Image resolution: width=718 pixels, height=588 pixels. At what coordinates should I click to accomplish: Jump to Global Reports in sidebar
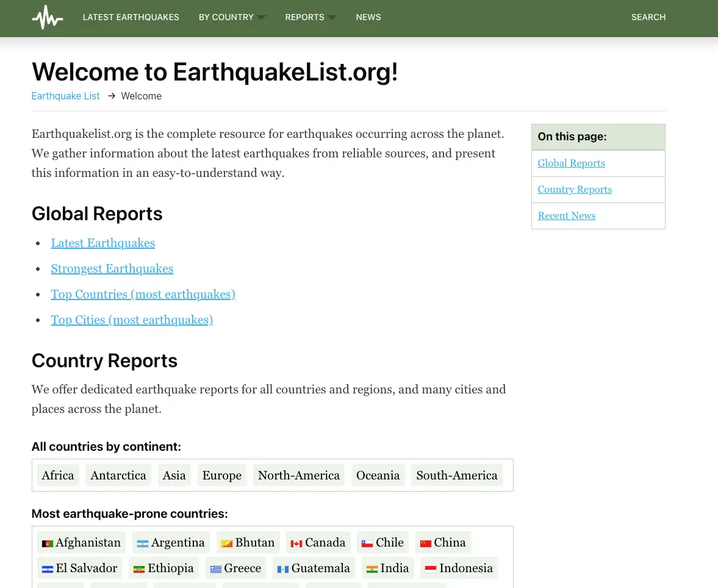(x=571, y=163)
